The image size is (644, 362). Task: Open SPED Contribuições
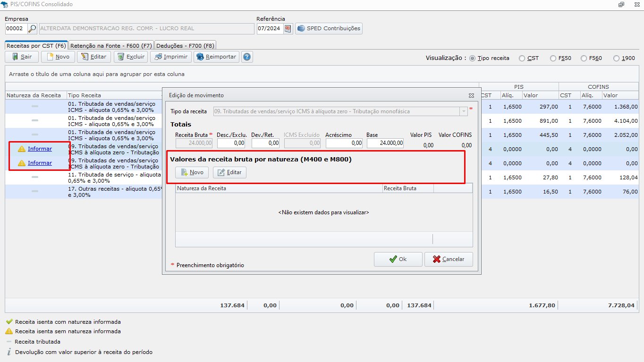329,29
